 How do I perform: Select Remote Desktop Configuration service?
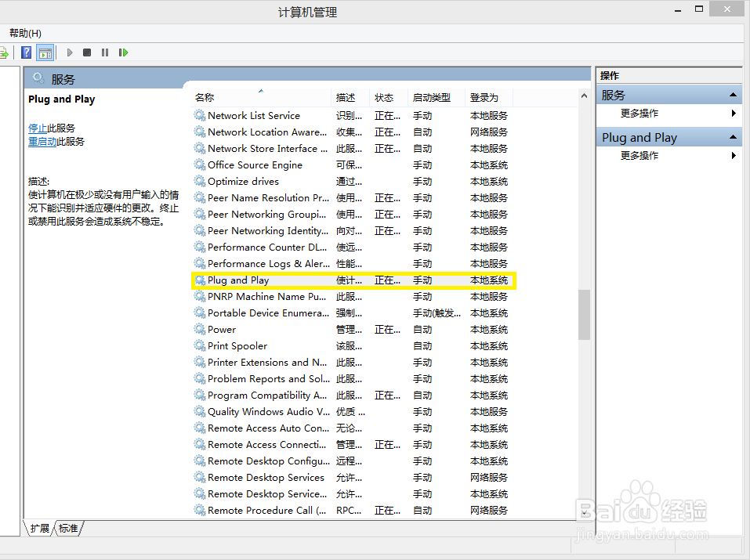(x=352, y=461)
